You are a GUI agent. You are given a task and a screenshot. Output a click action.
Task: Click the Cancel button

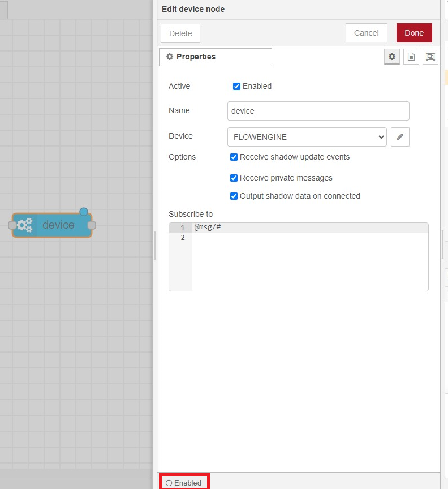click(x=367, y=33)
